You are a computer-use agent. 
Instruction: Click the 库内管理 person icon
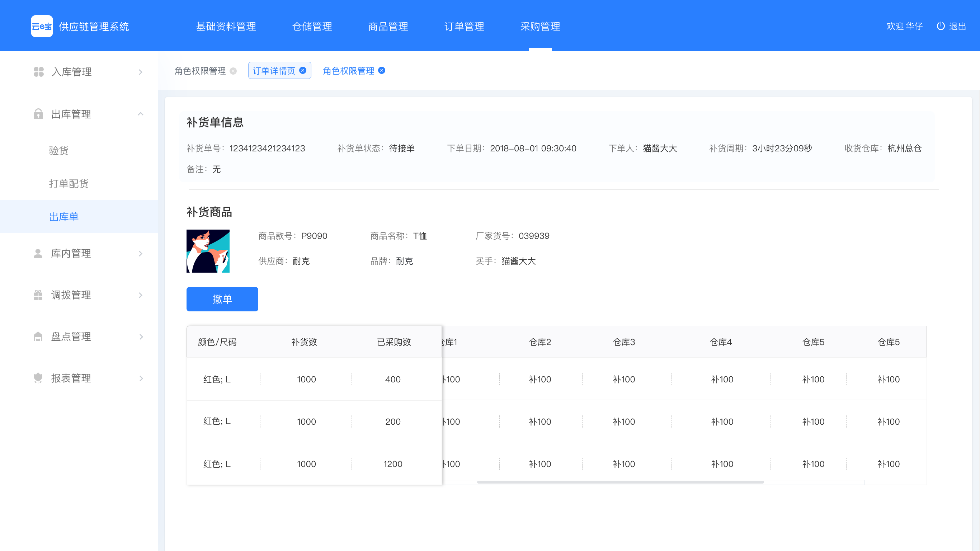38,253
